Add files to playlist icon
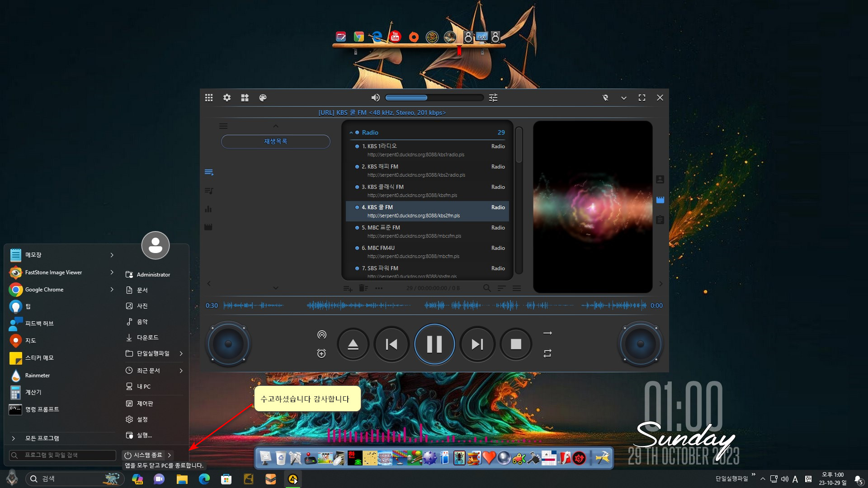 coord(348,288)
